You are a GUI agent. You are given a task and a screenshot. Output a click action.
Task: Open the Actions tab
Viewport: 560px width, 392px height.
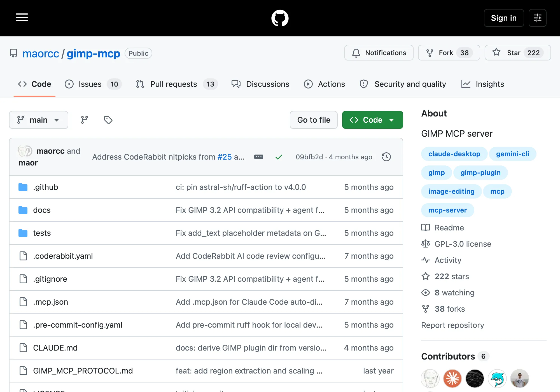pos(324,84)
